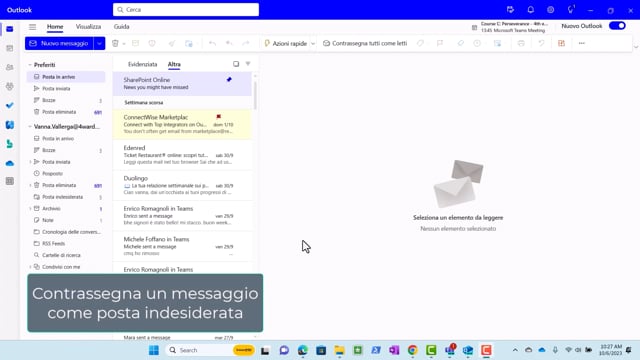Open Google Chrome from the taskbar
The height and width of the screenshot is (360, 640).
click(412, 350)
